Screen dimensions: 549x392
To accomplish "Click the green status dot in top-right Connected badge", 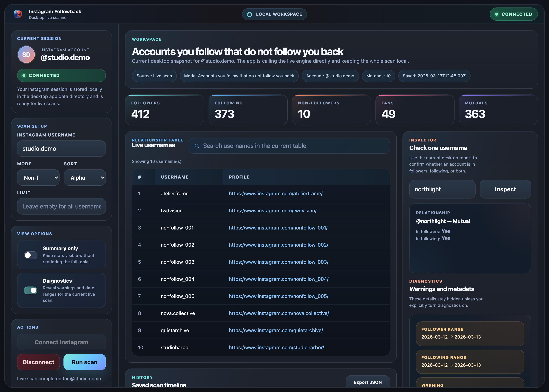I will point(497,14).
